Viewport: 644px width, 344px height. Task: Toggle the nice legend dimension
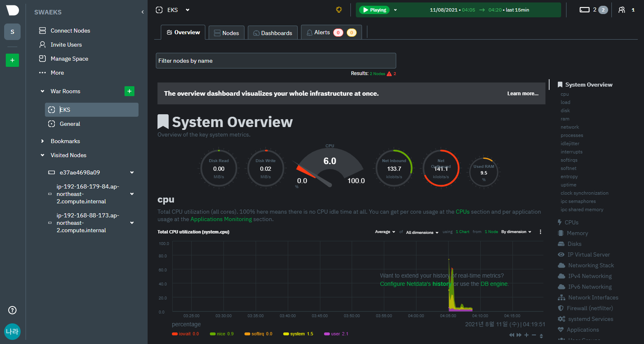pyautogui.click(x=222, y=334)
